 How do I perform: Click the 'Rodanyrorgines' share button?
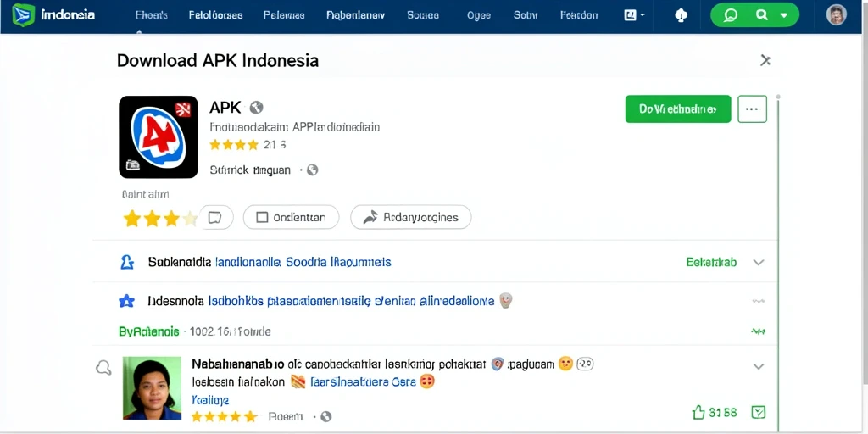[x=411, y=217]
